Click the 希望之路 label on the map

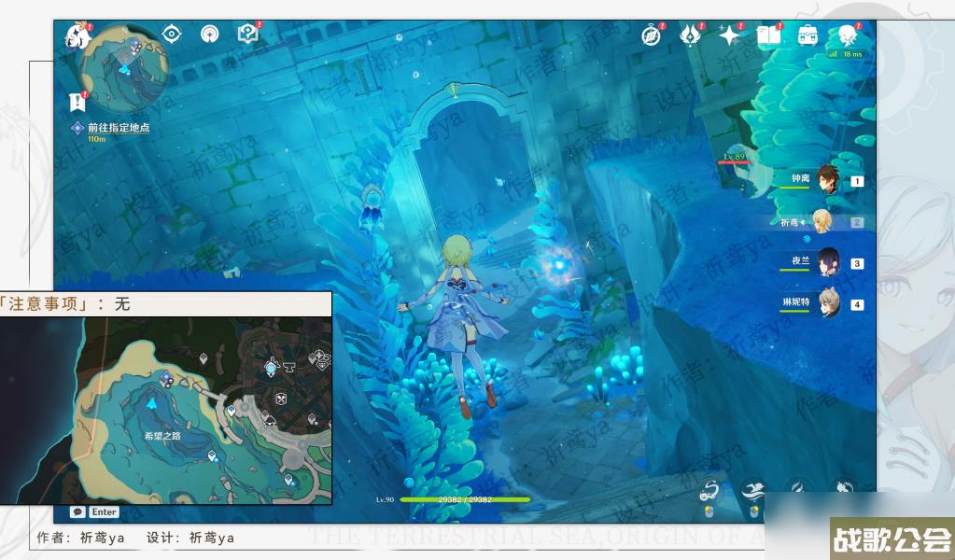tap(162, 436)
